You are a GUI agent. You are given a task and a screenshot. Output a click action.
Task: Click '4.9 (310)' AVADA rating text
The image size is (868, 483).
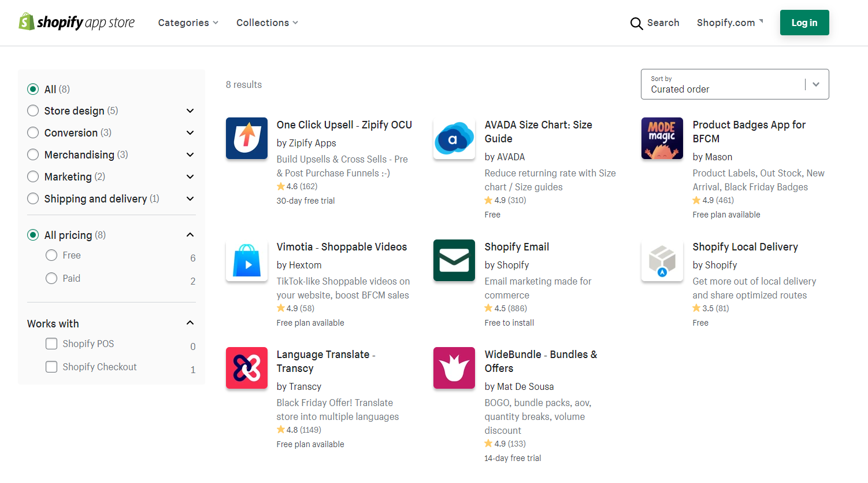click(x=510, y=200)
